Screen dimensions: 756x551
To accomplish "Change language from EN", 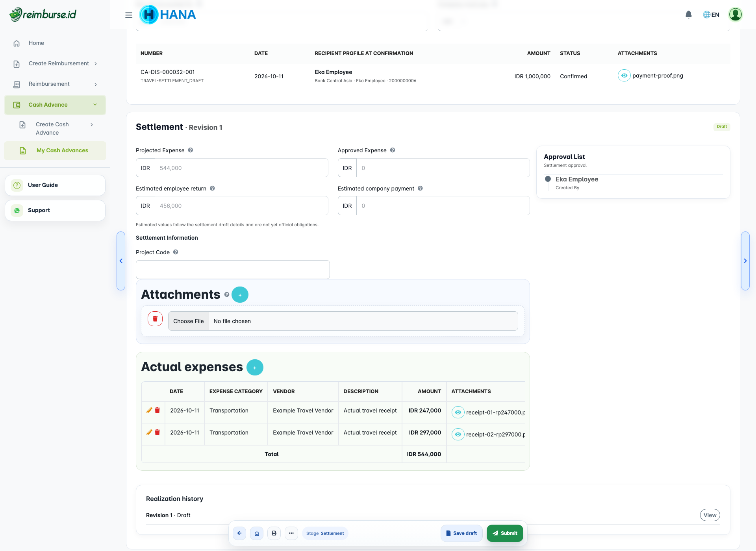I will [x=711, y=15].
